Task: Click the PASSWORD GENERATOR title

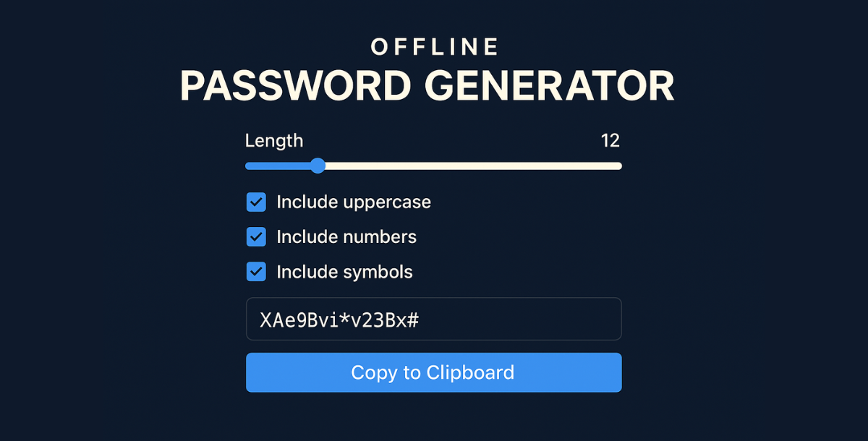Action: [x=427, y=86]
